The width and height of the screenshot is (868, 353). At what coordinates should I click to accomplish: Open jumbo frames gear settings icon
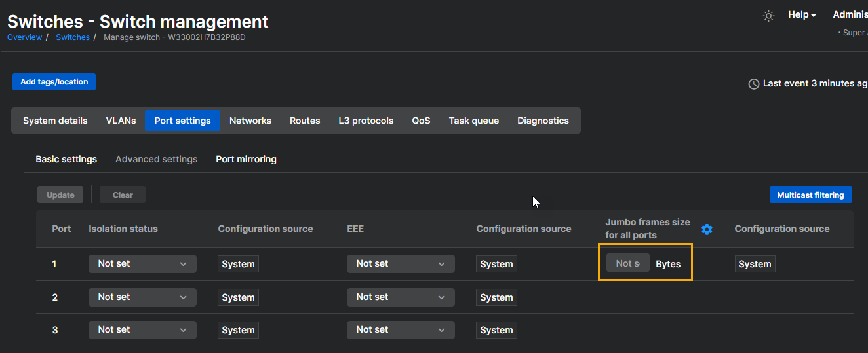(x=707, y=229)
